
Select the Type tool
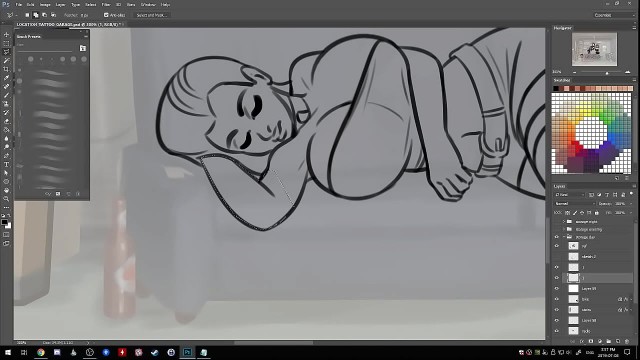pyautogui.click(x=6, y=164)
